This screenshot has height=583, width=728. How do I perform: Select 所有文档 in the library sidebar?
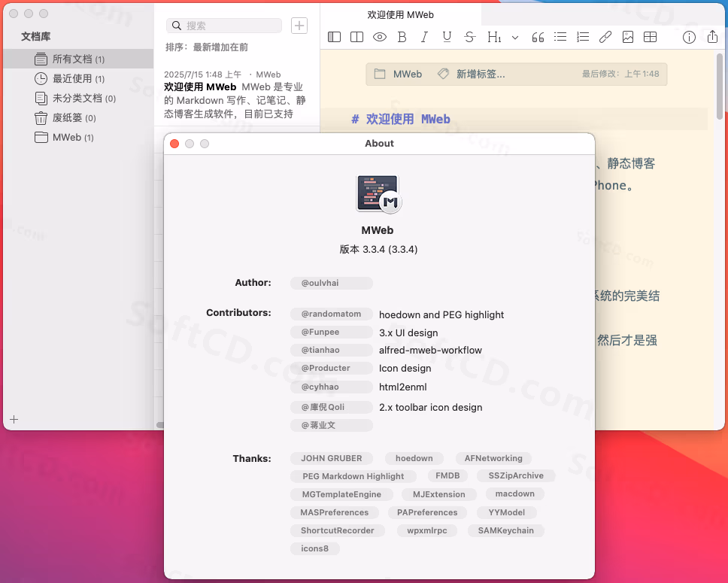pos(78,59)
